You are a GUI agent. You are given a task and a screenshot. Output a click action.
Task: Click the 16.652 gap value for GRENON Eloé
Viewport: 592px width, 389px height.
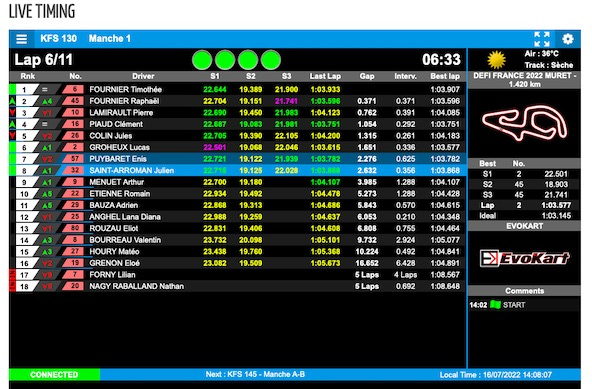pyautogui.click(x=367, y=263)
